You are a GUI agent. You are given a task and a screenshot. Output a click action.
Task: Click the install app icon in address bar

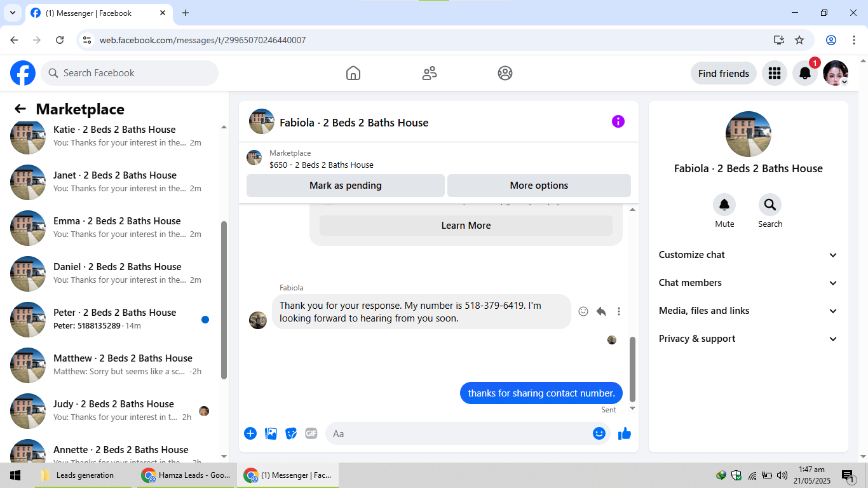[x=779, y=40]
